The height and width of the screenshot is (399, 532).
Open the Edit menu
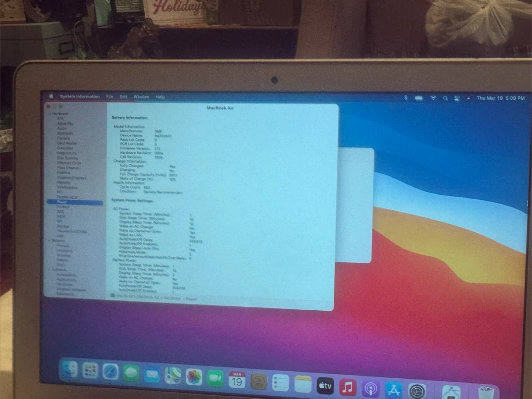123,97
